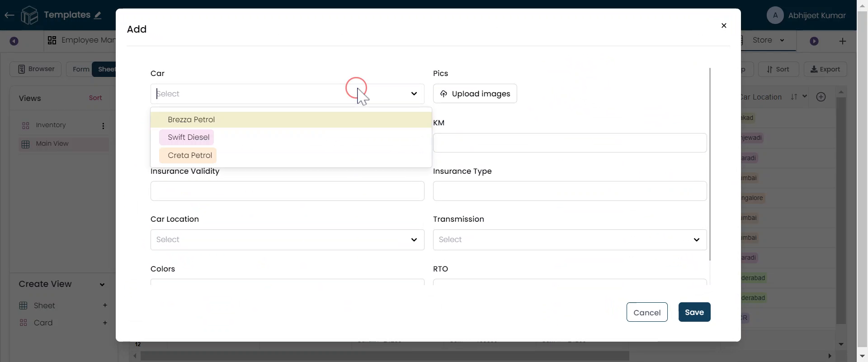
Task: Collapse the Car dropdown arrow
Action: tap(414, 94)
